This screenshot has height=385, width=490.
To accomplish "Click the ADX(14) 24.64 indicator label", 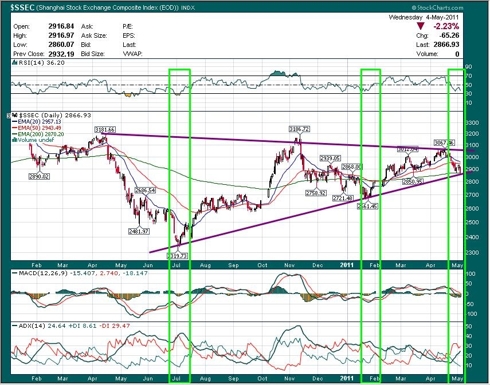I will [40, 326].
